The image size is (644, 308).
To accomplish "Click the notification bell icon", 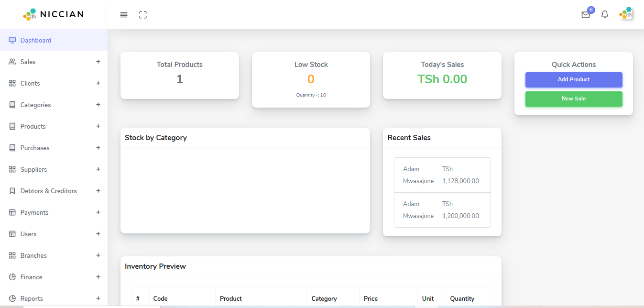I will click(604, 14).
